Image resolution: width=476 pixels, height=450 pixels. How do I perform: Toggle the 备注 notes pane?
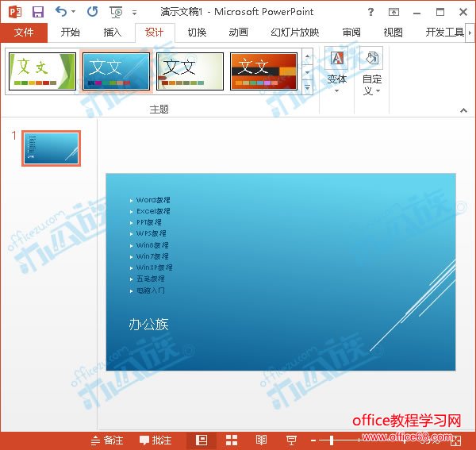tap(107, 440)
